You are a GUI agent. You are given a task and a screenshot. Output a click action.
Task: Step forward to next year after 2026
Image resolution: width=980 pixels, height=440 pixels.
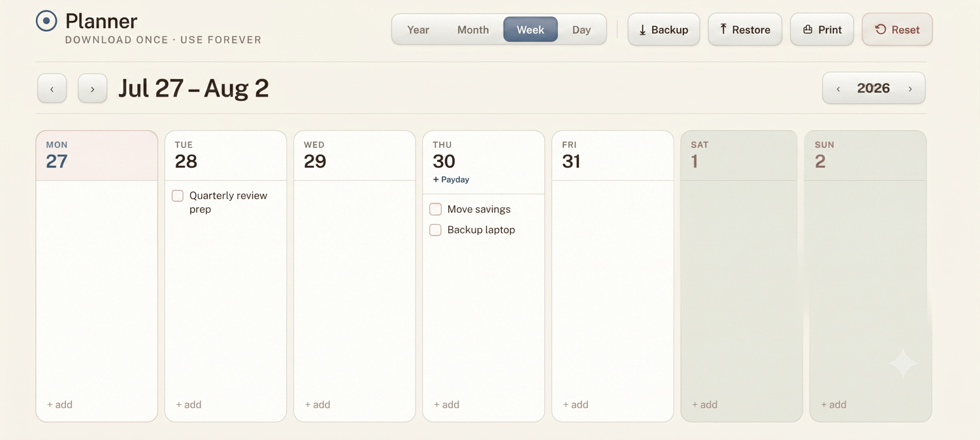tap(910, 89)
